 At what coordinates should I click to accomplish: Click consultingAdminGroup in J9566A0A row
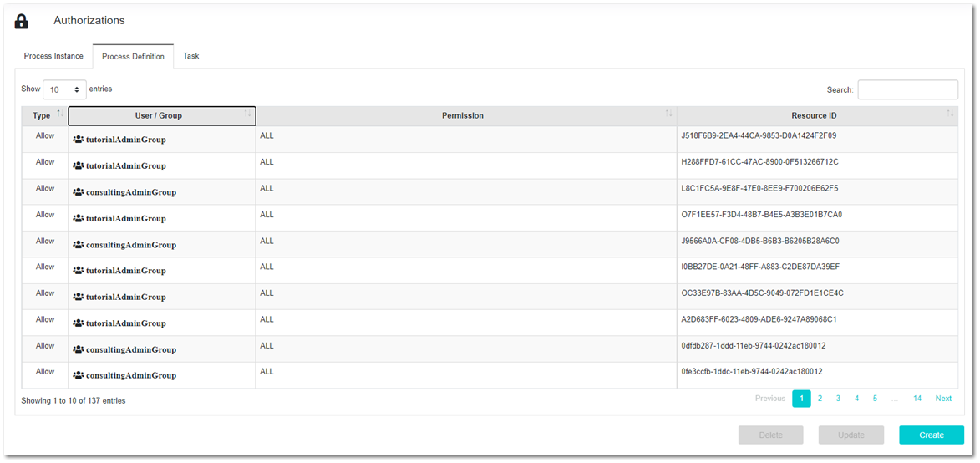coord(131,245)
